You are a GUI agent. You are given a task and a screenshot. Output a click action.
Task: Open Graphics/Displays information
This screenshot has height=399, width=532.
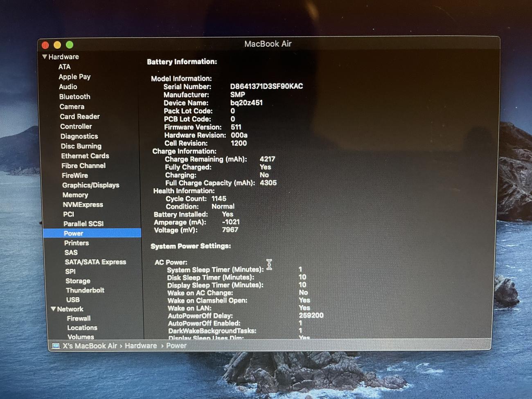click(x=91, y=185)
